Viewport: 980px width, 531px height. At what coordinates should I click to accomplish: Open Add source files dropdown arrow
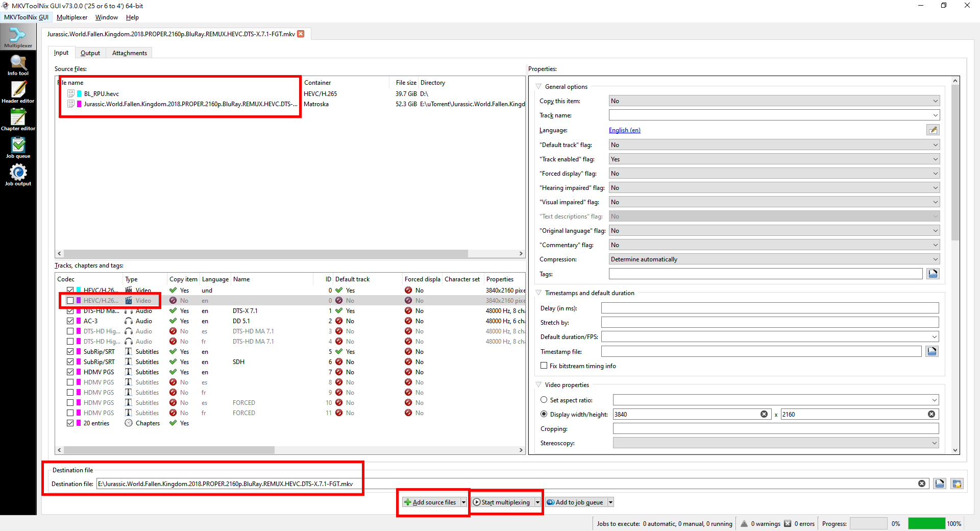[x=463, y=502]
